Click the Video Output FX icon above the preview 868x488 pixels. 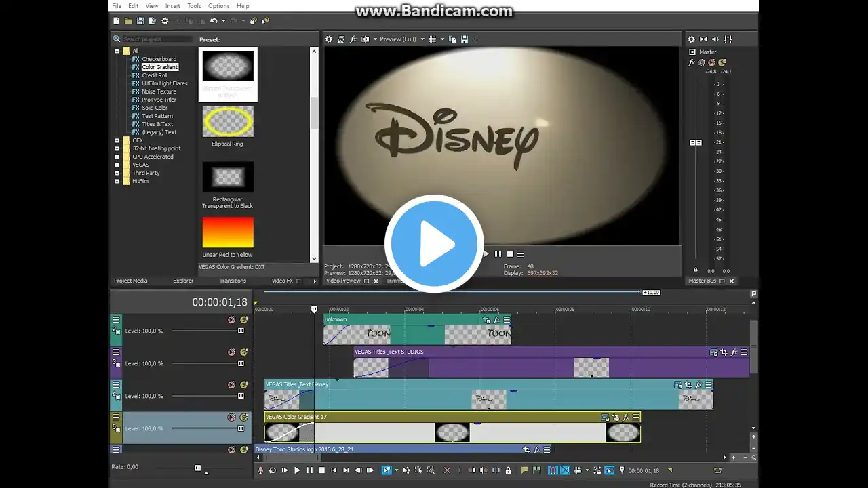click(353, 39)
